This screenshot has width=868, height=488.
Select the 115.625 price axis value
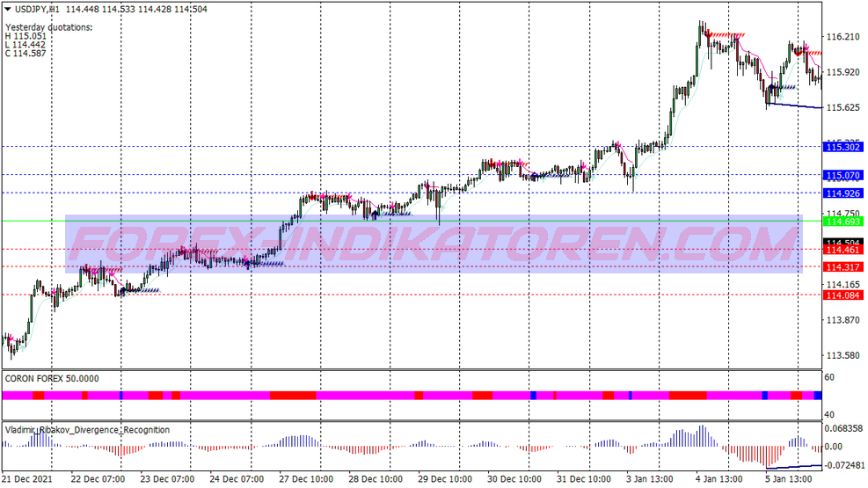(843, 108)
